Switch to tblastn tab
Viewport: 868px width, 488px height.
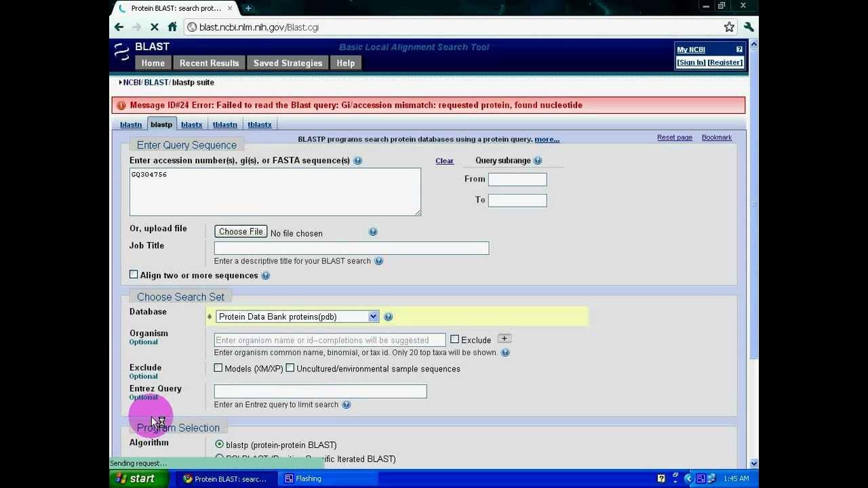[224, 125]
